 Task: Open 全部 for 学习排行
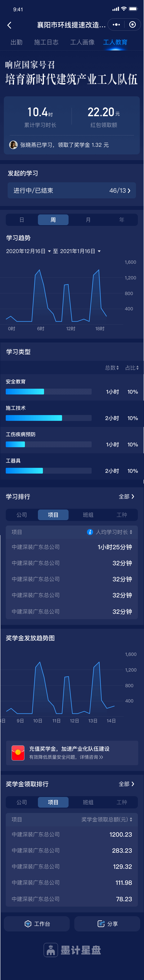[126, 496]
